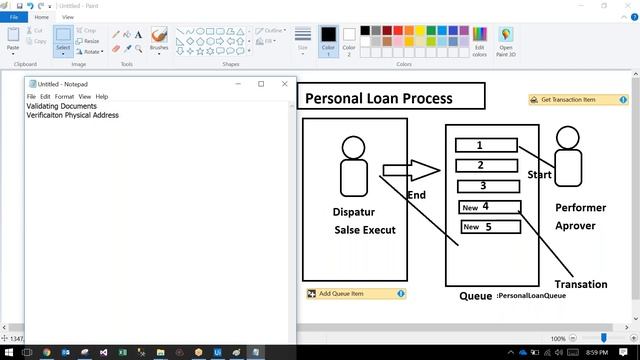The image size is (640, 360).
Task: Select the Magnifier tool in Paint
Action: (x=139, y=49)
